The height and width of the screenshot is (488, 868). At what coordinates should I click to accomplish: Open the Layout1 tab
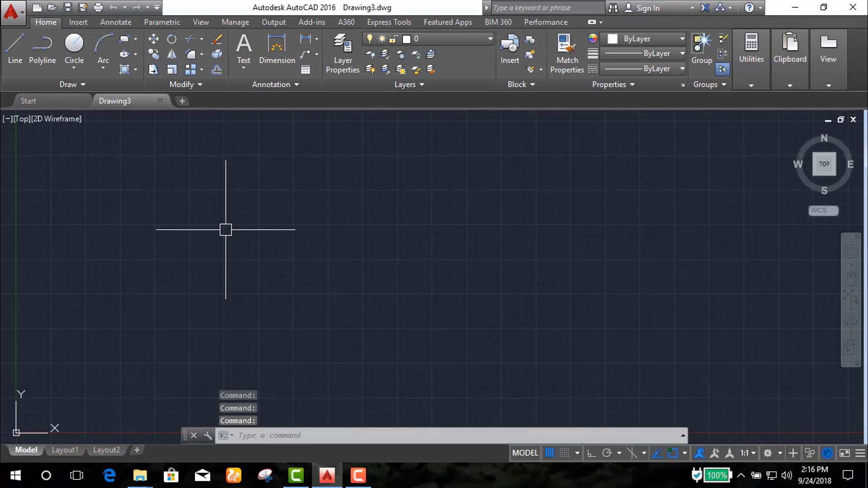[x=65, y=450]
